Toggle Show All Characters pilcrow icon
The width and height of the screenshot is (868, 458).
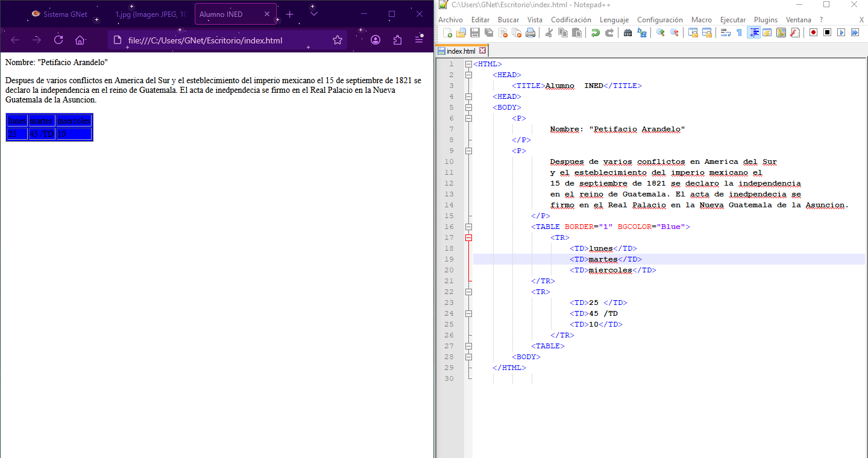740,33
